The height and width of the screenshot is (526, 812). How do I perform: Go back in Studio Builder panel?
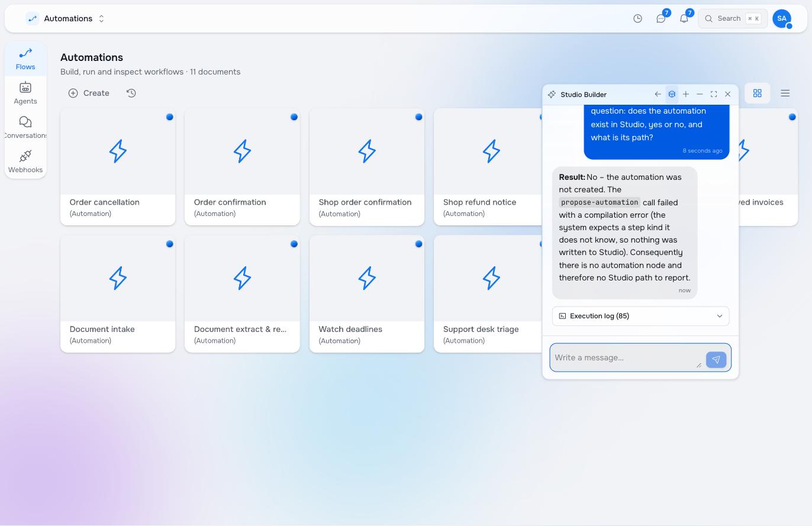(658, 94)
